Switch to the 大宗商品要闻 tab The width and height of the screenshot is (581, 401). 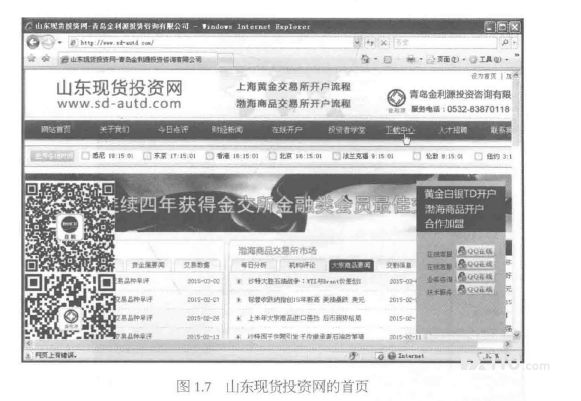tap(351, 265)
